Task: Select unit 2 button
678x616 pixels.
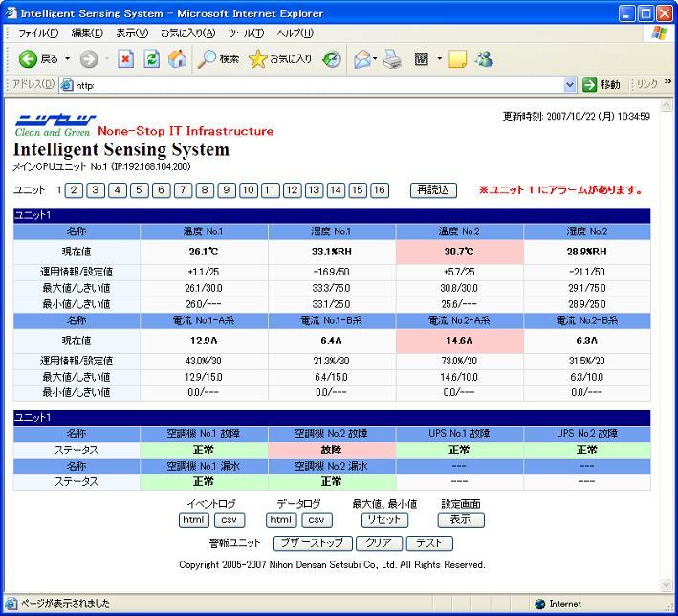Action: click(x=74, y=190)
